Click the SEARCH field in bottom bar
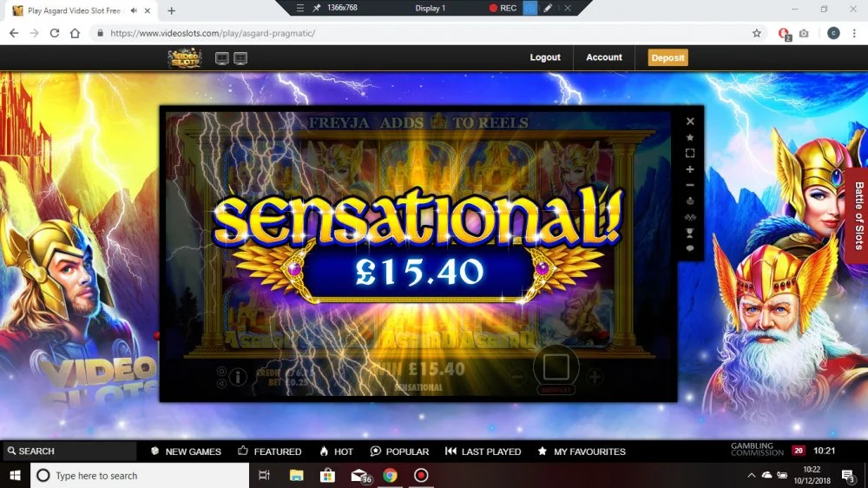 (69, 451)
